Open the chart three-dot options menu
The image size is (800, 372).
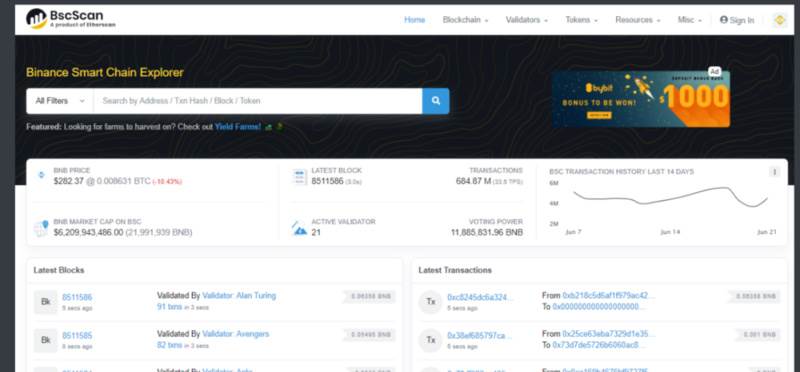pos(774,172)
